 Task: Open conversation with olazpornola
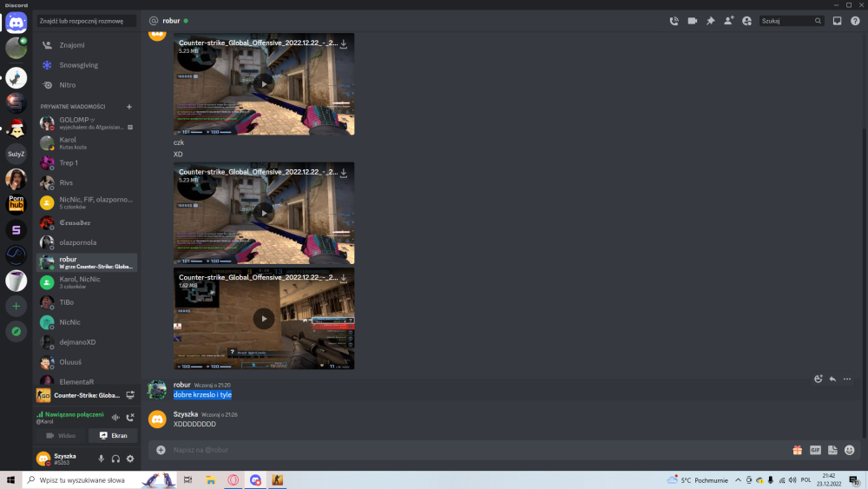click(x=87, y=242)
